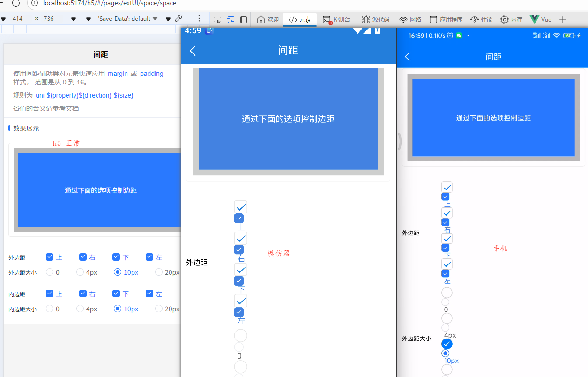Uncheck the 左 checkbox in the 内边距 row
Screen dimensions: 588x377
149,294
